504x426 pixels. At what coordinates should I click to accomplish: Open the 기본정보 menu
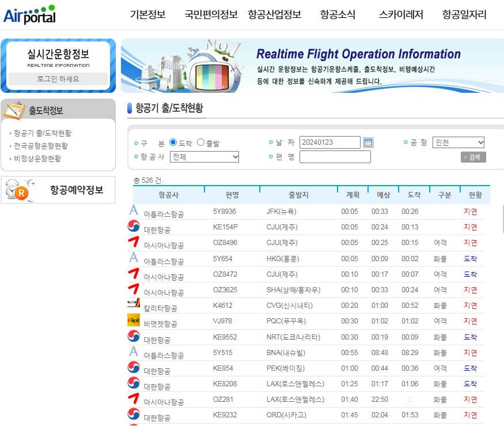(x=147, y=14)
